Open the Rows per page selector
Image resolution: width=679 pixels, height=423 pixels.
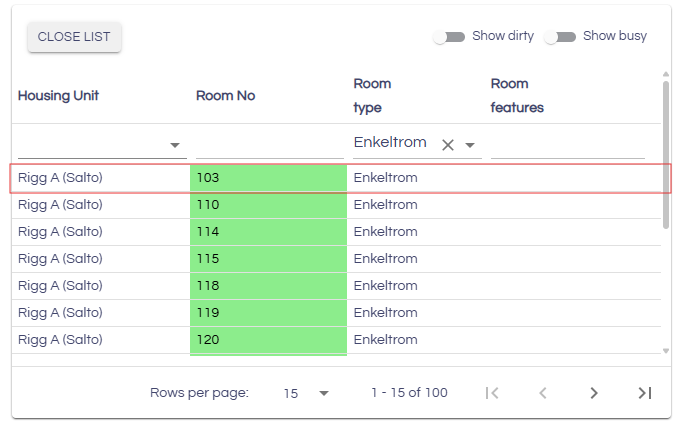point(306,393)
